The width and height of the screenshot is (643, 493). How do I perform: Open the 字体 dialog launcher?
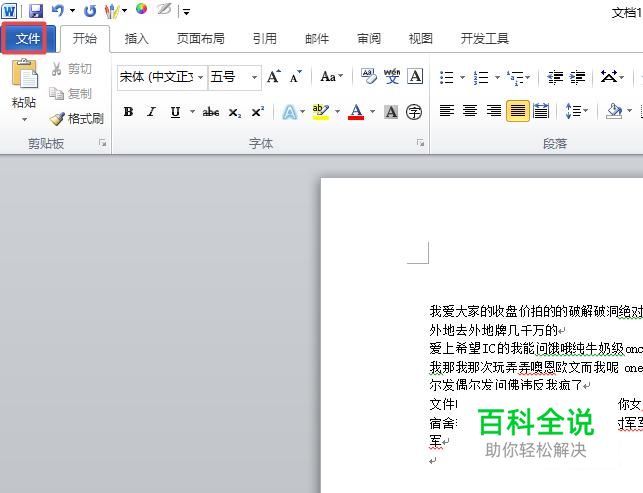coord(420,143)
